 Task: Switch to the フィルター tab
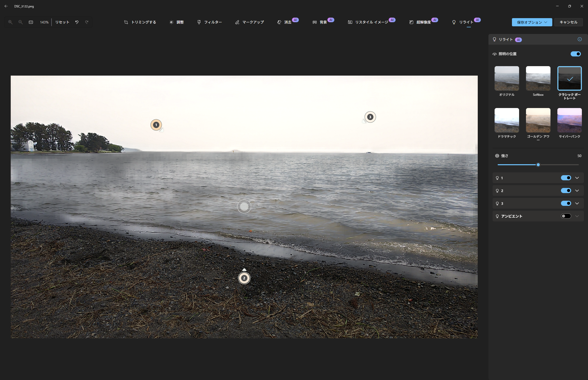tap(210, 22)
